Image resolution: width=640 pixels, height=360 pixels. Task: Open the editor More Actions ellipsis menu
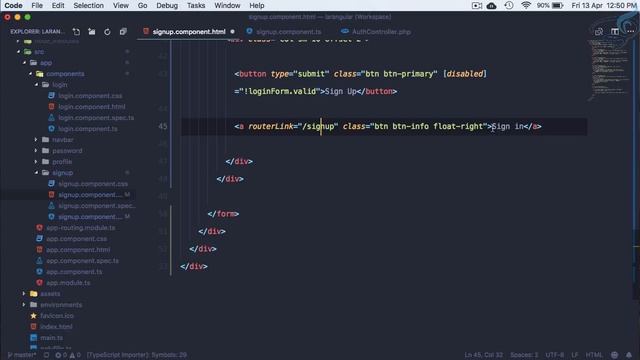(x=631, y=31)
